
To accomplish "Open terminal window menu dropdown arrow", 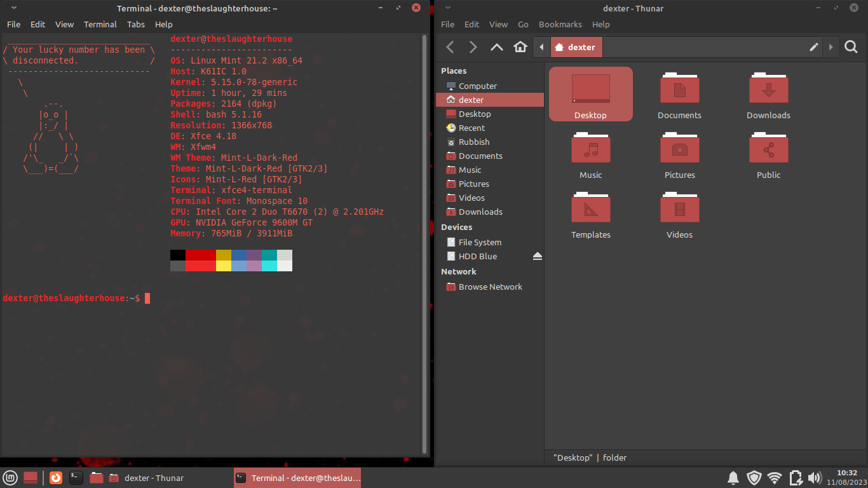I will click(x=14, y=8).
